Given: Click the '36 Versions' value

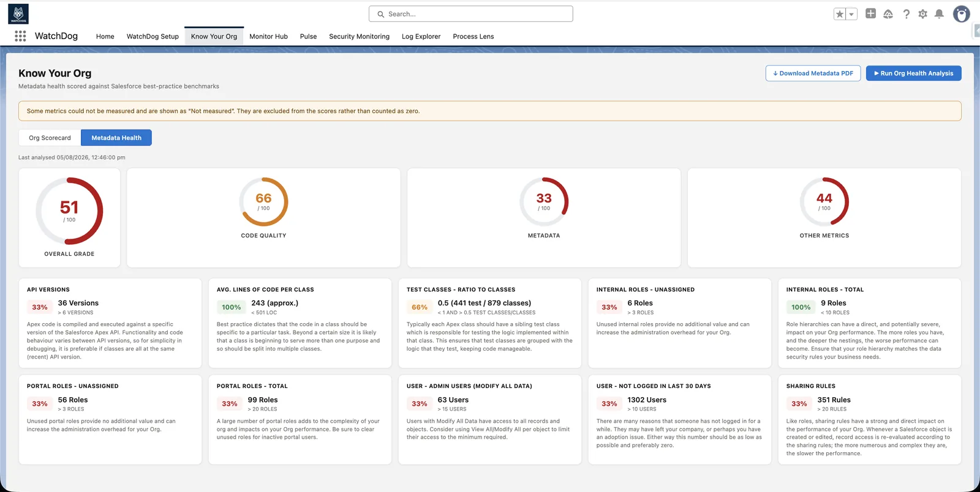Looking at the screenshot, I should click(78, 303).
